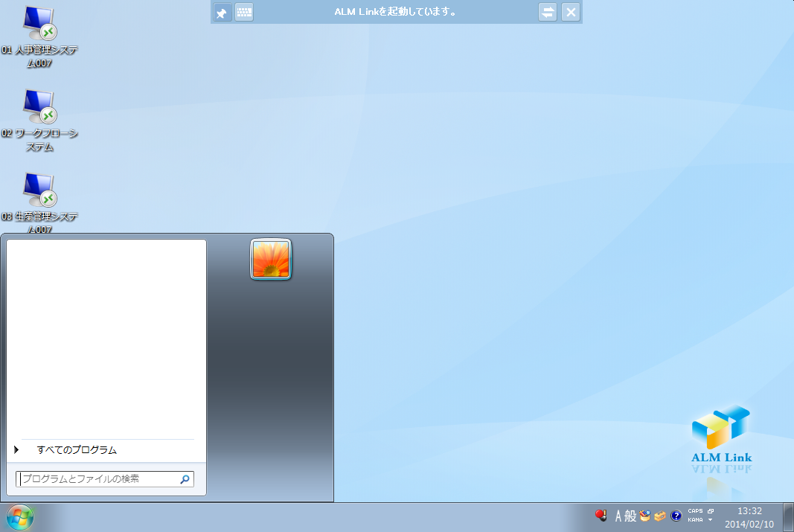Toggle the pin on the ALM Link bar
Image resolution: width=794 pixels, height=532 pixels.
[222, 12]
